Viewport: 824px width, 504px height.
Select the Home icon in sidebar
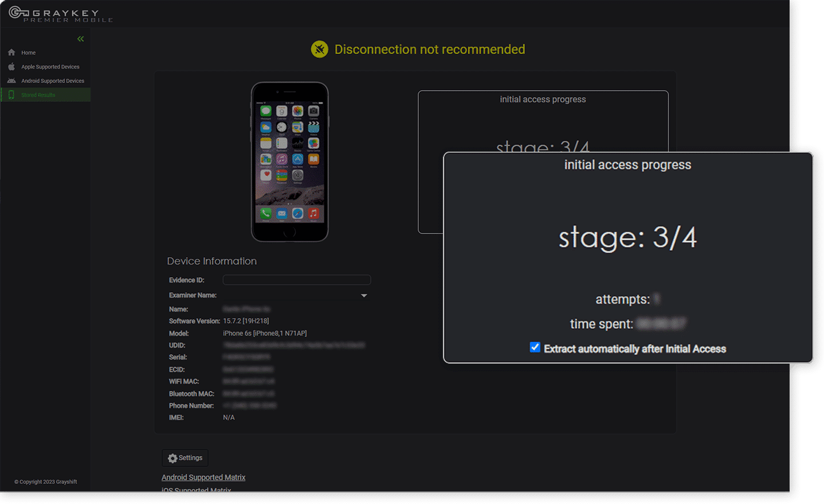pos(11,52)
